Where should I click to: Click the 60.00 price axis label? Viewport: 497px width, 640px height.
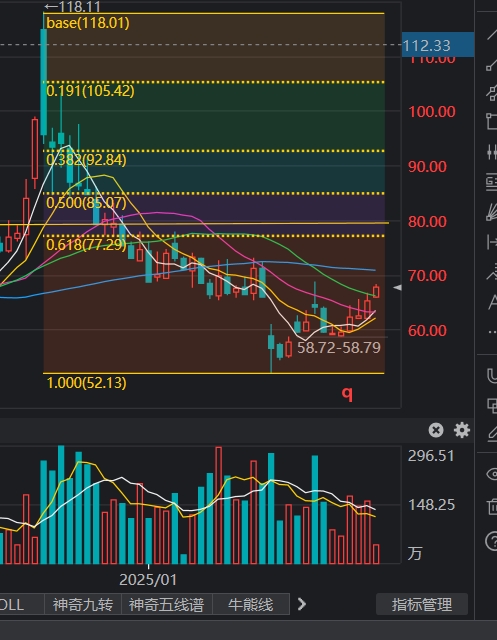tap(428, 331)
